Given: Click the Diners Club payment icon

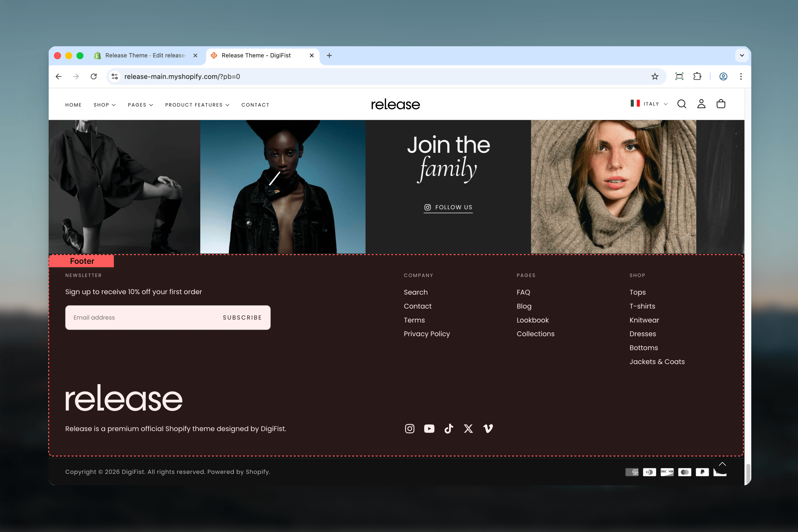Looking at the screenshot, I should pos(649,472).
